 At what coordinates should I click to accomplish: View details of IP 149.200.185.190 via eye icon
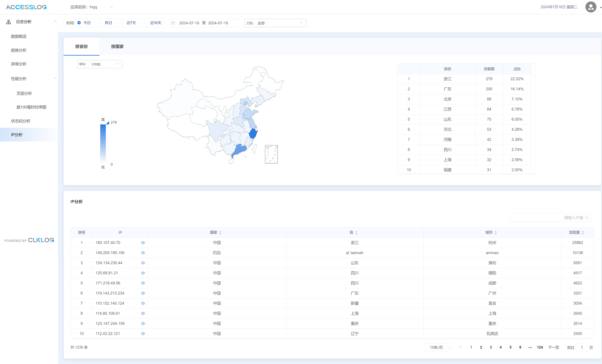coord(143,253)
